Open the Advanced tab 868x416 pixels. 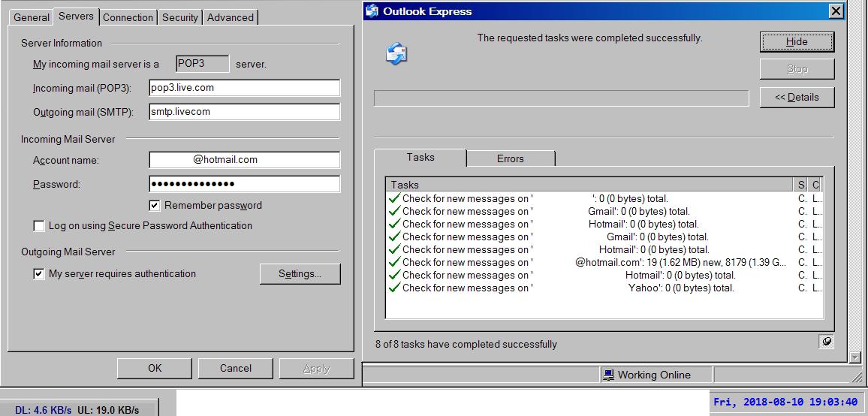[230, 17]
